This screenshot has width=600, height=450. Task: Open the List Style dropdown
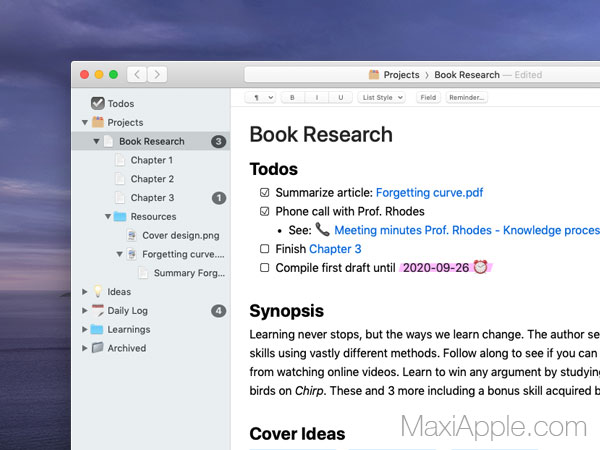tap(382, 98)
